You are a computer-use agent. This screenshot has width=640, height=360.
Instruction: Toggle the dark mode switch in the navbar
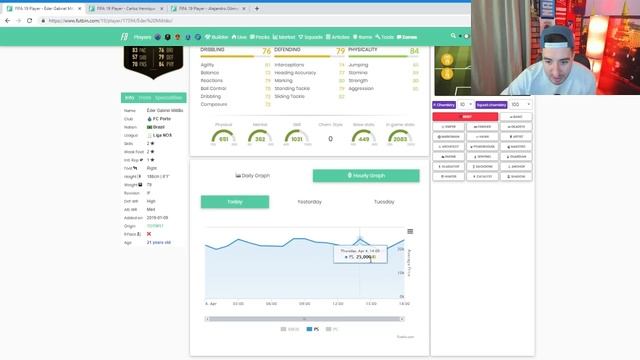464,36
